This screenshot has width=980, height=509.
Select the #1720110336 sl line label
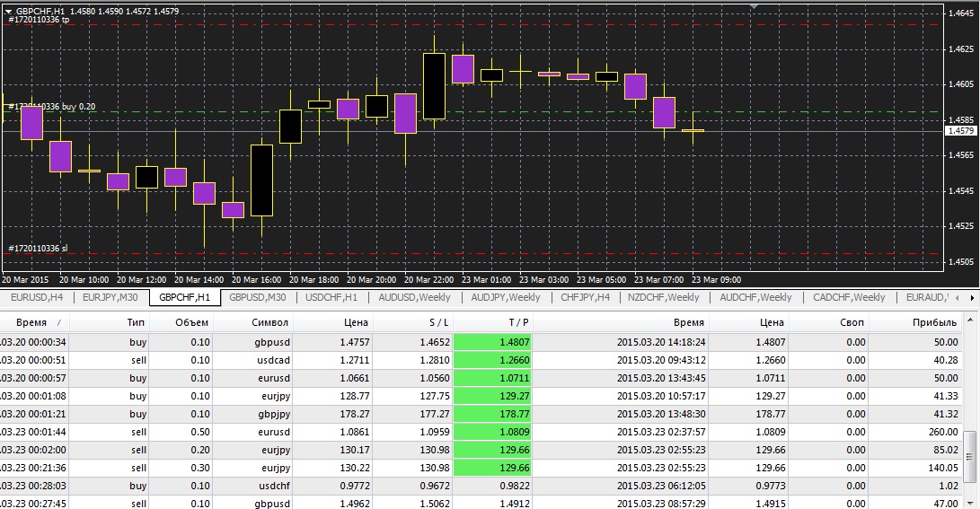point(38,249)
